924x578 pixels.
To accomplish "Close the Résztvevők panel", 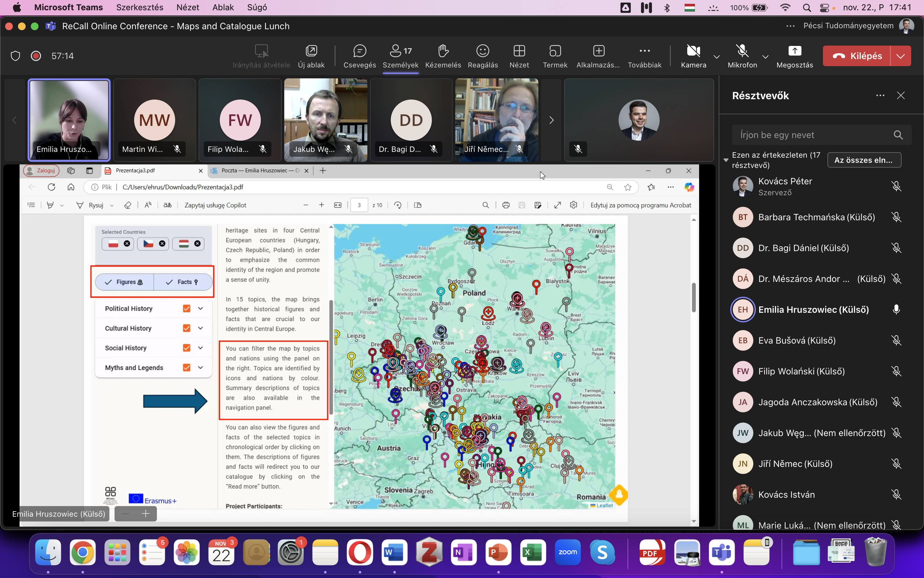I will [x=901, y=95].
